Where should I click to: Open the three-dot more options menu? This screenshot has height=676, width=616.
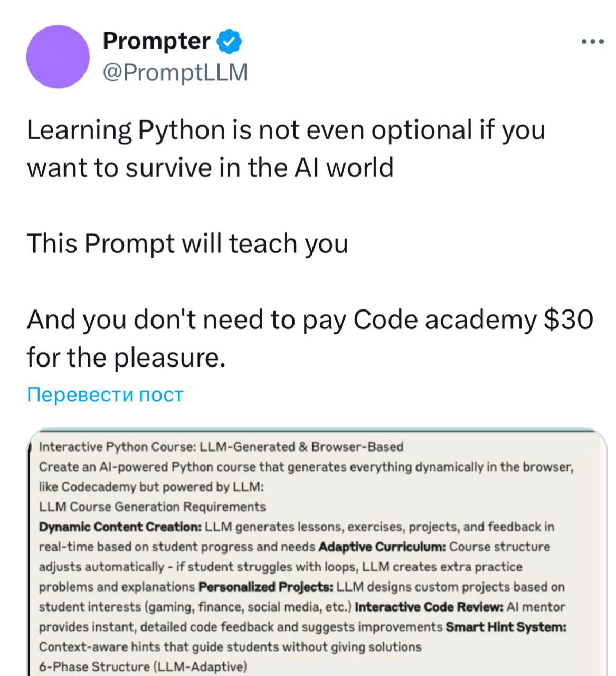pyautogui.click(x=592, y=42)
